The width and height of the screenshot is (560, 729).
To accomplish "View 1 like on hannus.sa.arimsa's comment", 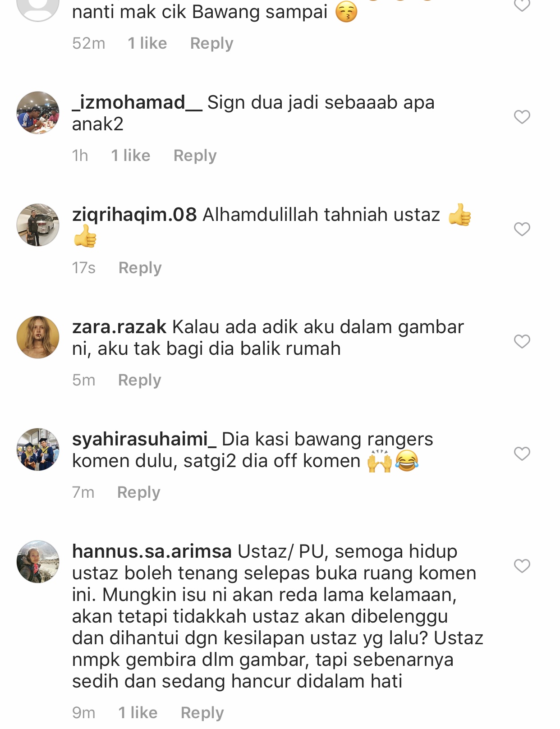I will [138, 713].
